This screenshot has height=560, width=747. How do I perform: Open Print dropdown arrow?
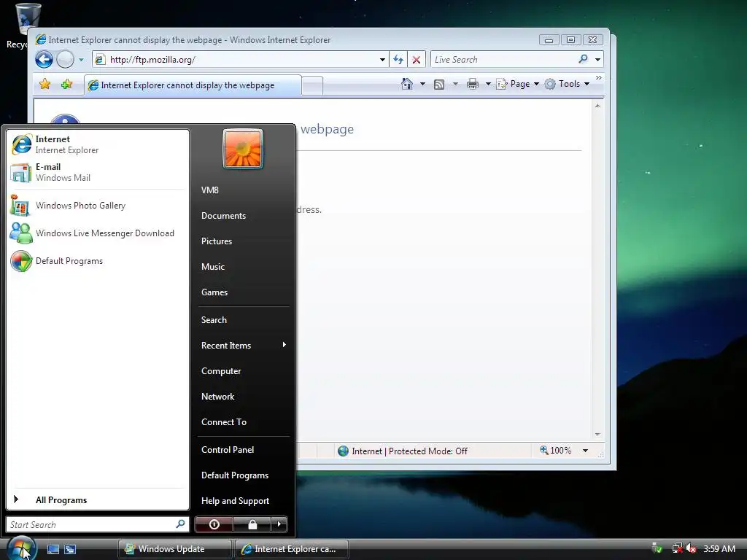488,84
